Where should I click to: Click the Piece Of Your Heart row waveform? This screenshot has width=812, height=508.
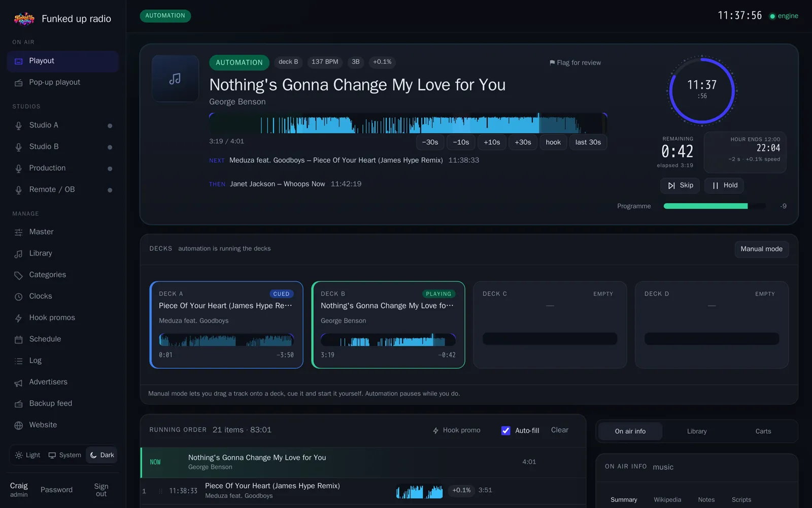420,491
